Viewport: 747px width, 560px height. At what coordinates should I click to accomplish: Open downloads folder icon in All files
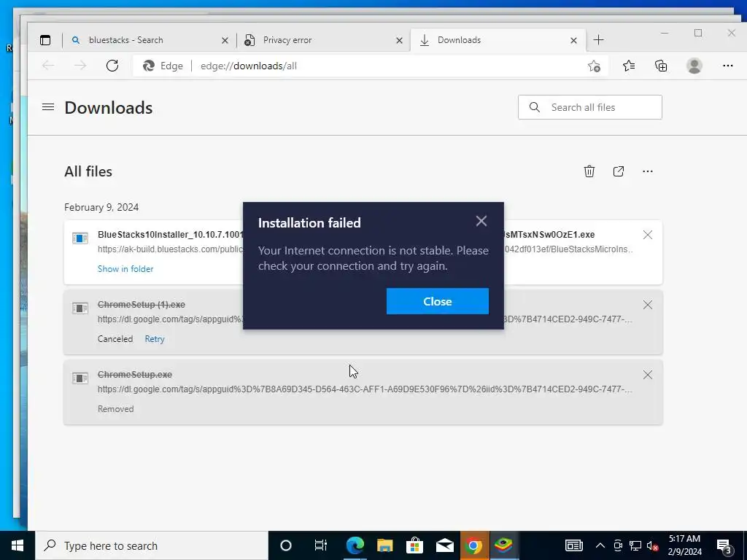click(x=619, y=171)
